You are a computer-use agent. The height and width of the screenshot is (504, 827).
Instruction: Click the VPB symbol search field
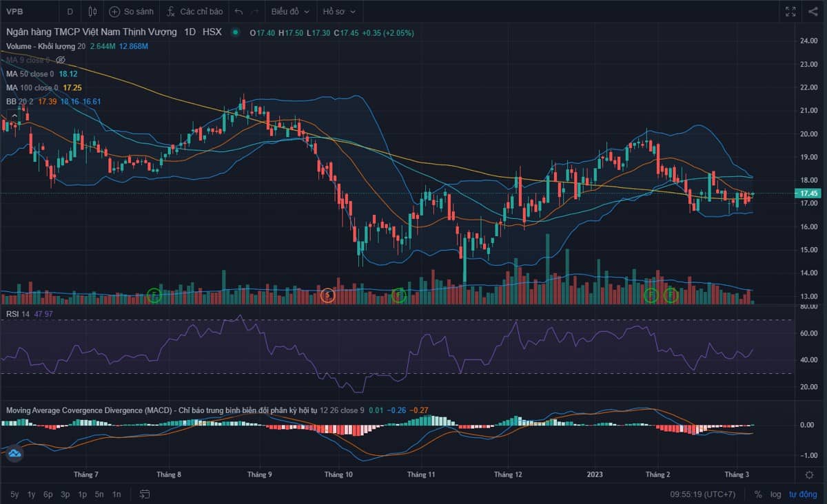(29, 12)
